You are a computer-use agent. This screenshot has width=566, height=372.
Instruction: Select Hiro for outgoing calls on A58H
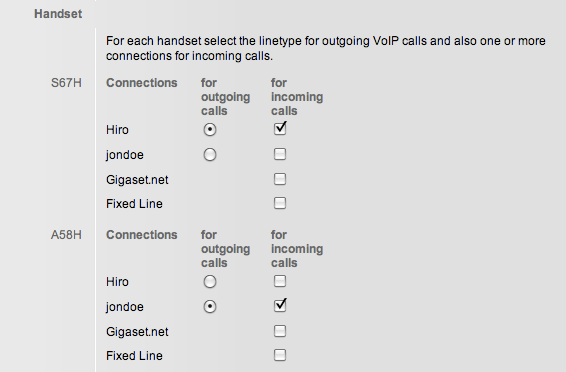[210, 281]
